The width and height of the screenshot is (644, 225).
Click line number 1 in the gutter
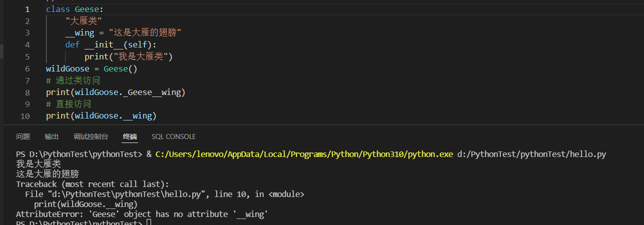click(x=27, y=9)
